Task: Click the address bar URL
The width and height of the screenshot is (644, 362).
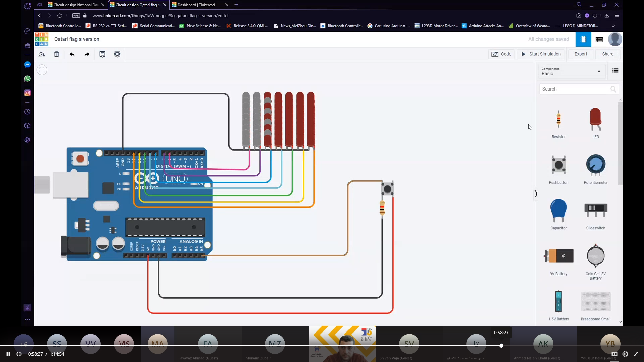Action: pyautogui.click(x=160, y=16)
